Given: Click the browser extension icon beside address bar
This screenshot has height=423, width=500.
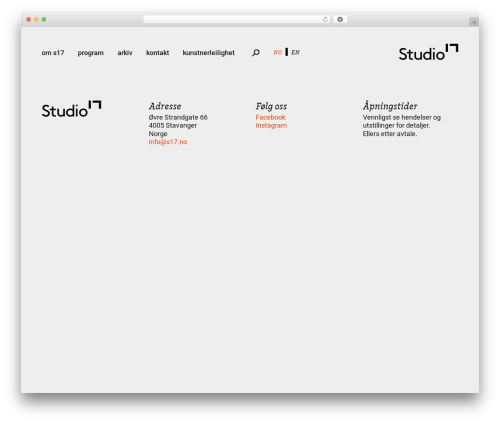Looking at the screenshot, I should [x=340, y=19].
